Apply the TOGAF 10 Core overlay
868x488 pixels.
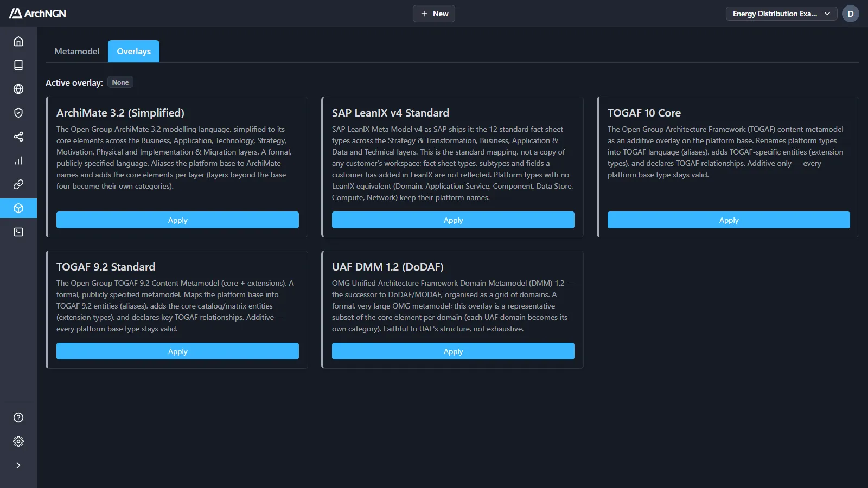coord(729,220)
